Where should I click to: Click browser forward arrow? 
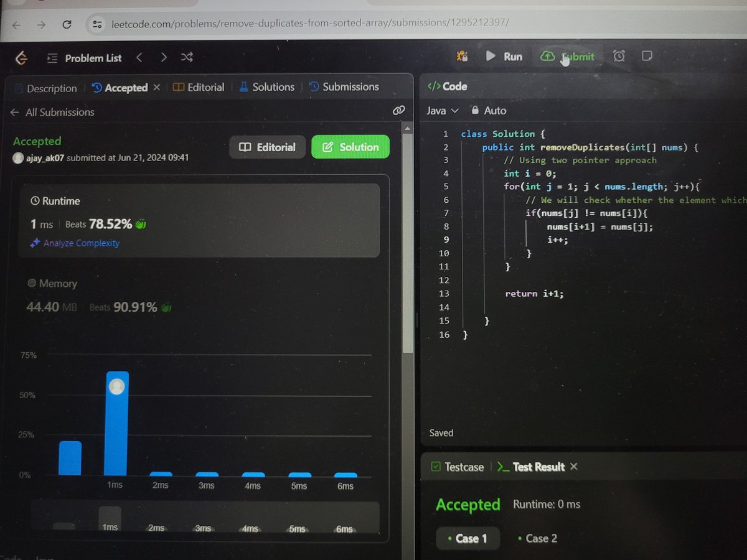pos(41,25)
